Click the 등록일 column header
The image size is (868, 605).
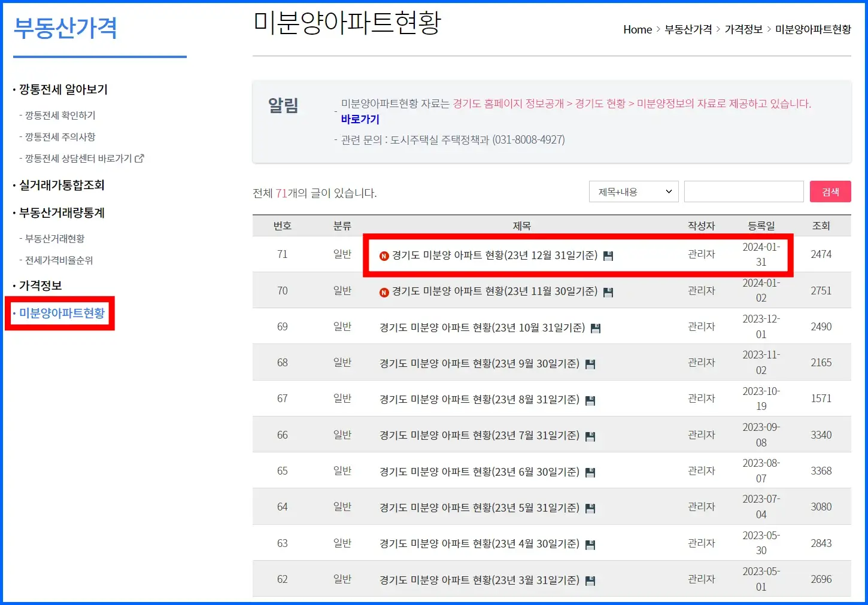tap(761, 226)
